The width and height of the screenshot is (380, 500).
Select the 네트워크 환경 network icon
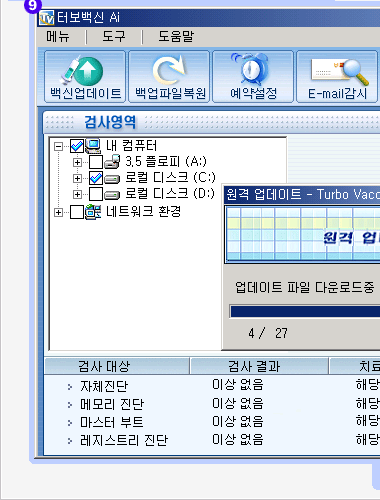[93, 212]
